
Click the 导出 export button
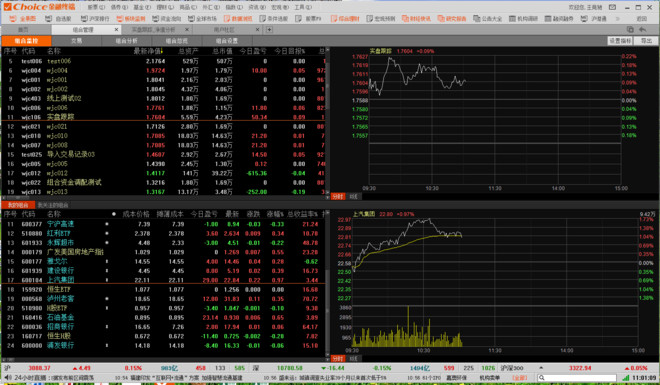(646, 41)
